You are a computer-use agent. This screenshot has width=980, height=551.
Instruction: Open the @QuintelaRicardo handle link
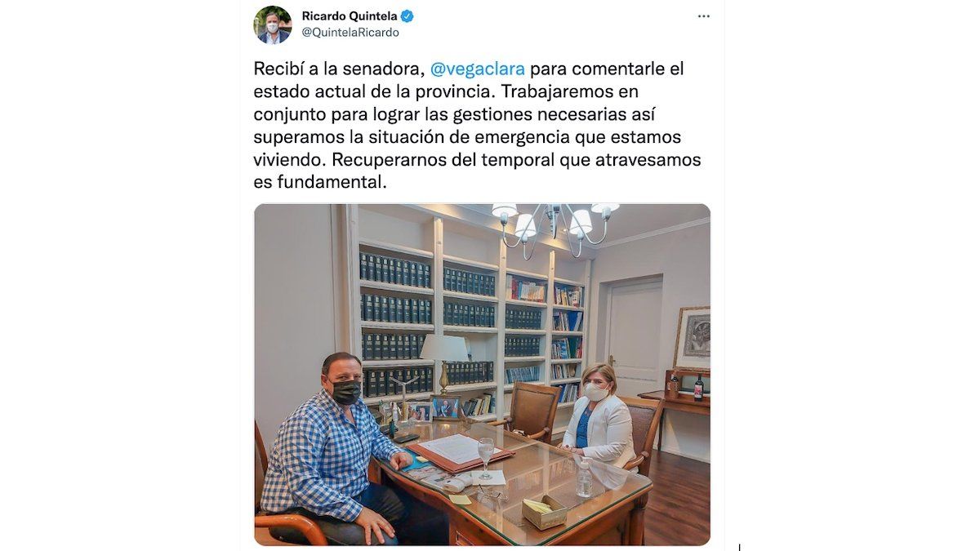[x=350, y=33]
